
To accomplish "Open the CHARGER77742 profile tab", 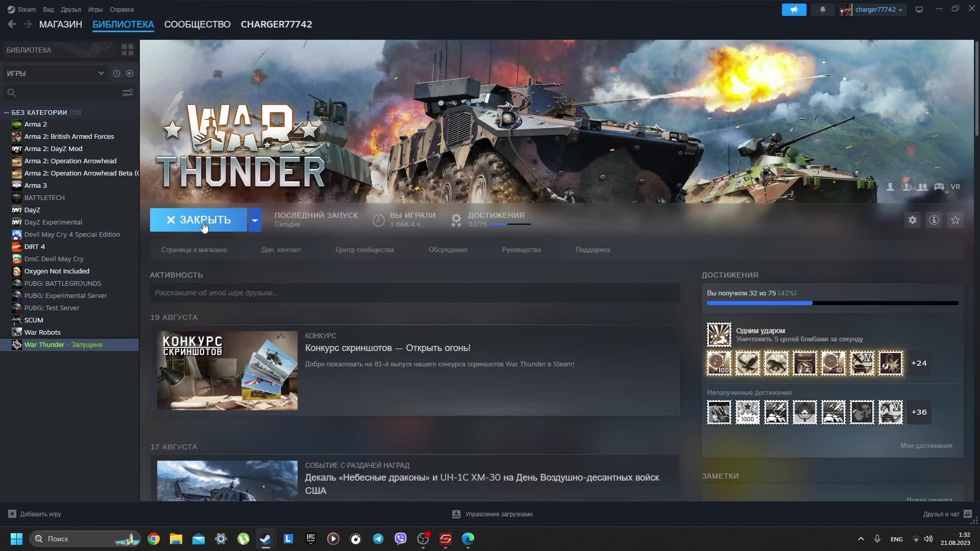I will (x=277, y=24).
